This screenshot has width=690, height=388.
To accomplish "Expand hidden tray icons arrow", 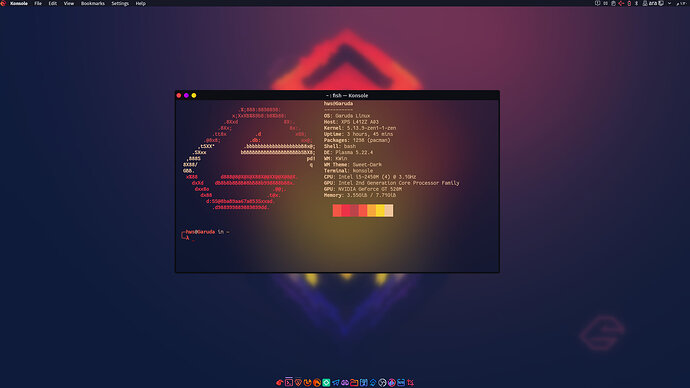I will point(669,3).
